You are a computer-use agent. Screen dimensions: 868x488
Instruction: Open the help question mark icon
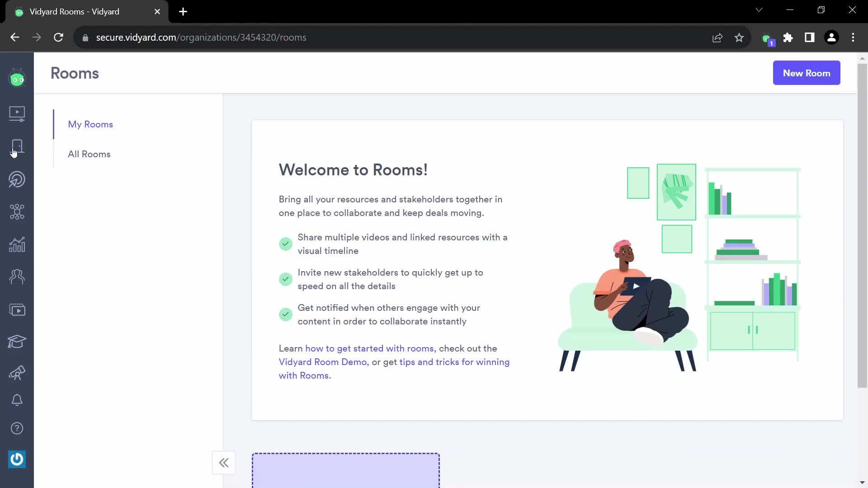[x=17, y=428]
